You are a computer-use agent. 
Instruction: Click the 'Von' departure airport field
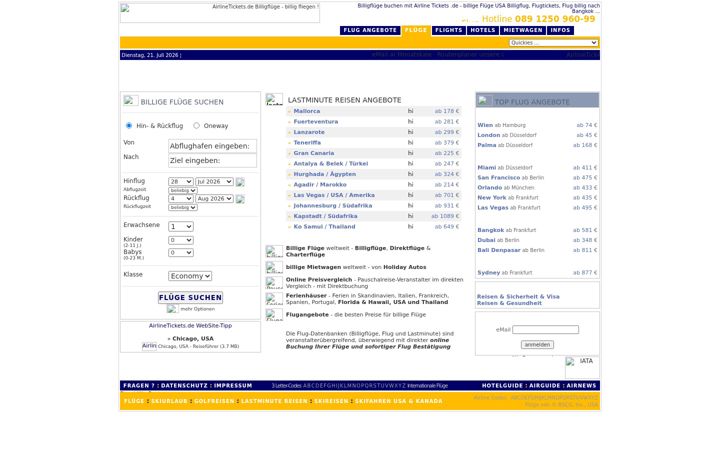(x=213, y=146)
